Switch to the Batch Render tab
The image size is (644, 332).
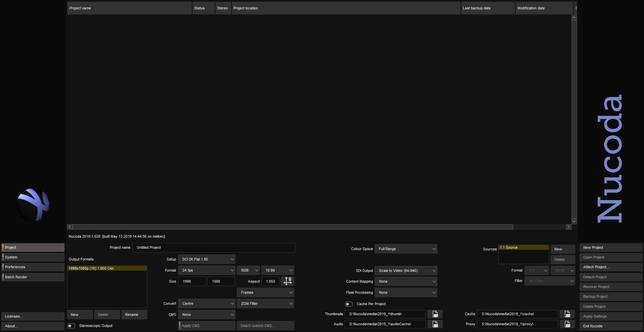point(33,277)
